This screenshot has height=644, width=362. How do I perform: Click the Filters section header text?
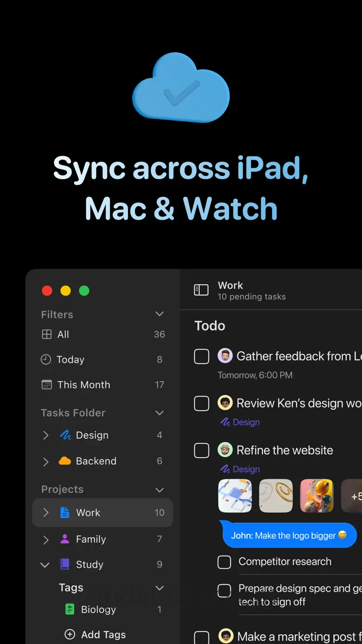(x=57, y=314)
